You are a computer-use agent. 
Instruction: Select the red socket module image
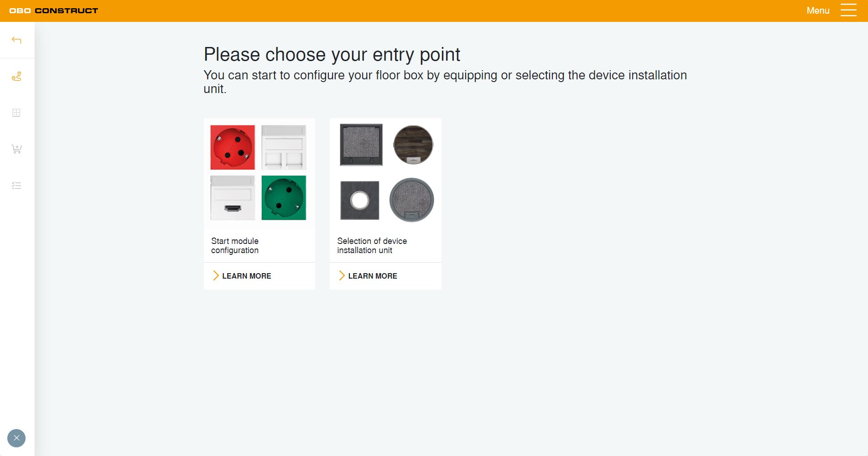tap(233, 147)
